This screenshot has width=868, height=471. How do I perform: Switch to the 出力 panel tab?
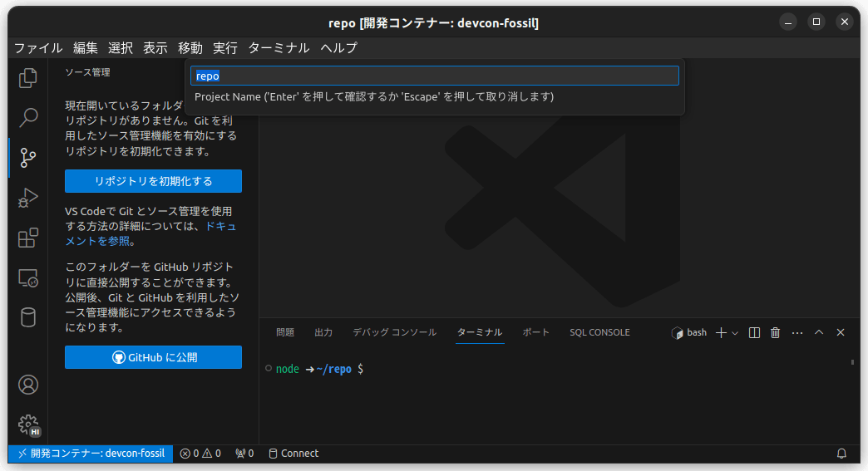coord(323,332)
